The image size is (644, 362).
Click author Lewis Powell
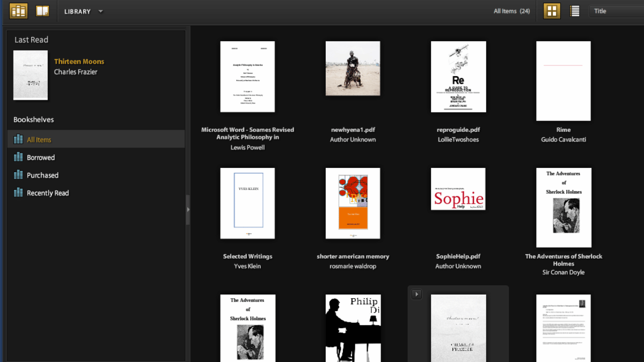247,147
